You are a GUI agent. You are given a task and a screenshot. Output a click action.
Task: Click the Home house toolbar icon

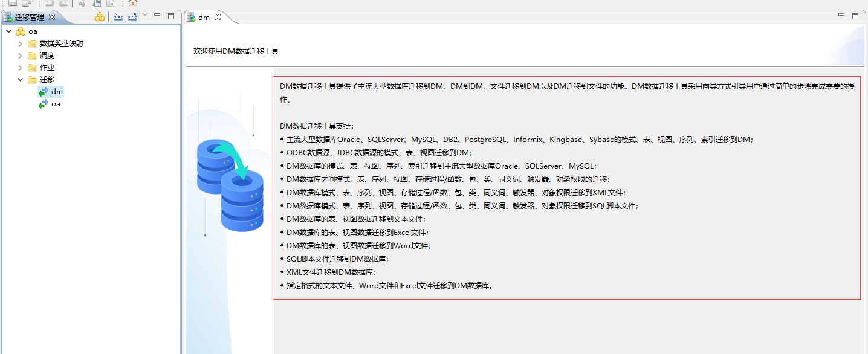coord(133,3)
